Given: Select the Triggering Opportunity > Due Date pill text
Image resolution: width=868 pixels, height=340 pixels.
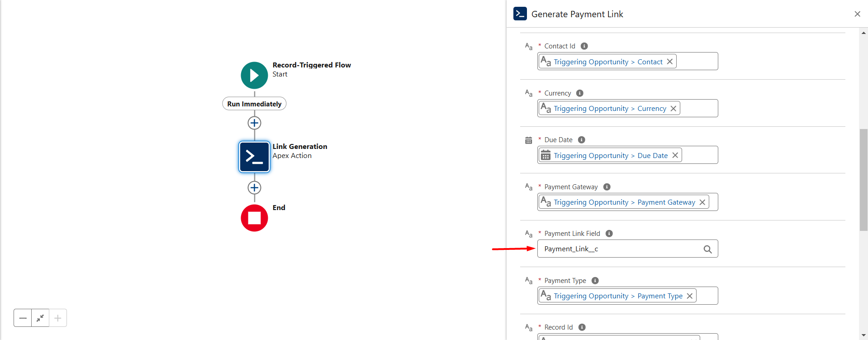Looking at the screenshot, I should tap(611, 156).
